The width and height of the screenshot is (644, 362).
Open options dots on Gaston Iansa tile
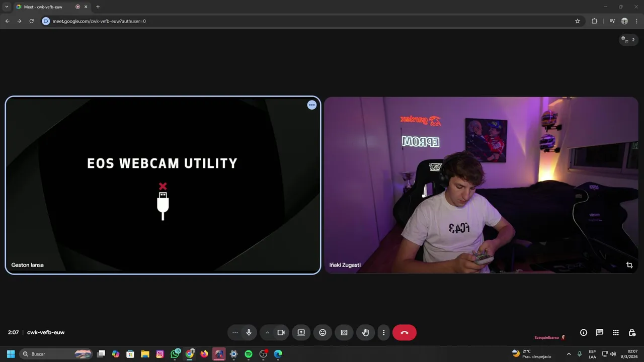[x=312, y=105]
